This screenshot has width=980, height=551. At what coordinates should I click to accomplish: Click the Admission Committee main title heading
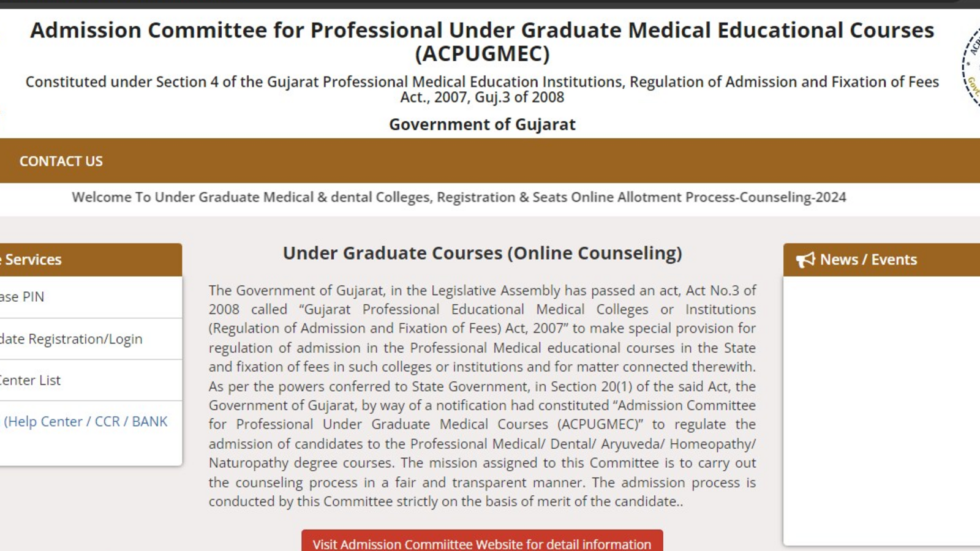pyautogui.click(x=482, y=30)
